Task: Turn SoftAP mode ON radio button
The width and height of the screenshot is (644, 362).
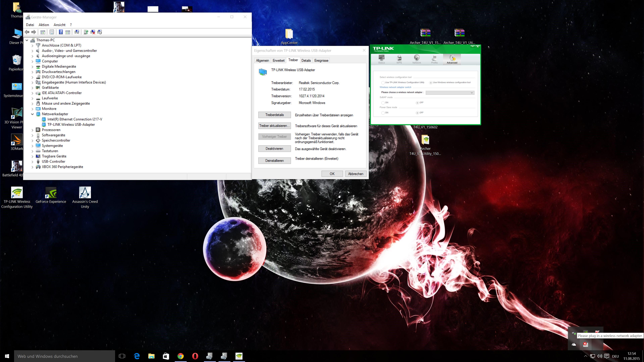Action: 383,103
